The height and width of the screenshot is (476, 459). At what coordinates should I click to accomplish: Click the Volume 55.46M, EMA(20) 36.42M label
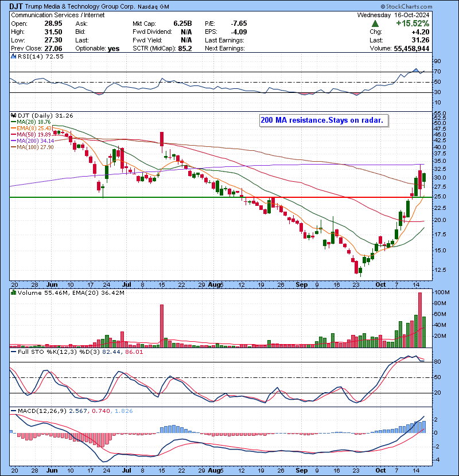coord(71,293)
